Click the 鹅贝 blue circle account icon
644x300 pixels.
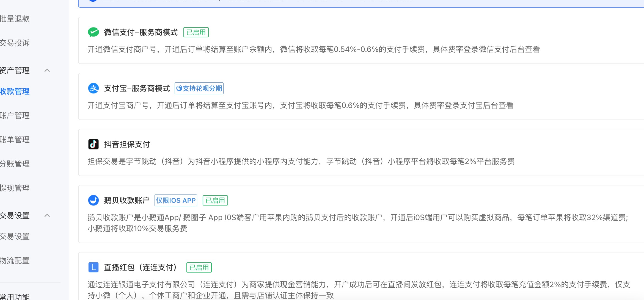tap(93, 200)
